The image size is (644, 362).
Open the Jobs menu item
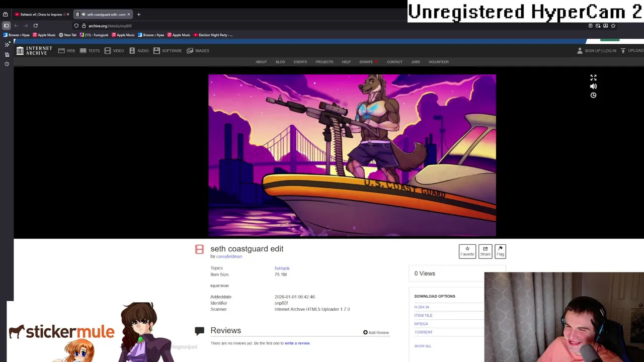(x=416, y=62)
